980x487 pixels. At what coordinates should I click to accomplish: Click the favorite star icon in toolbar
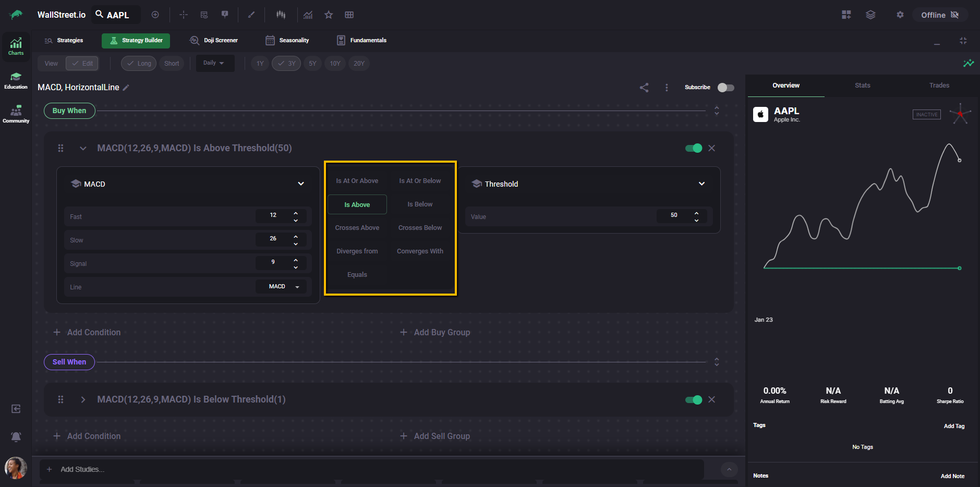click(x=329, y=15)
